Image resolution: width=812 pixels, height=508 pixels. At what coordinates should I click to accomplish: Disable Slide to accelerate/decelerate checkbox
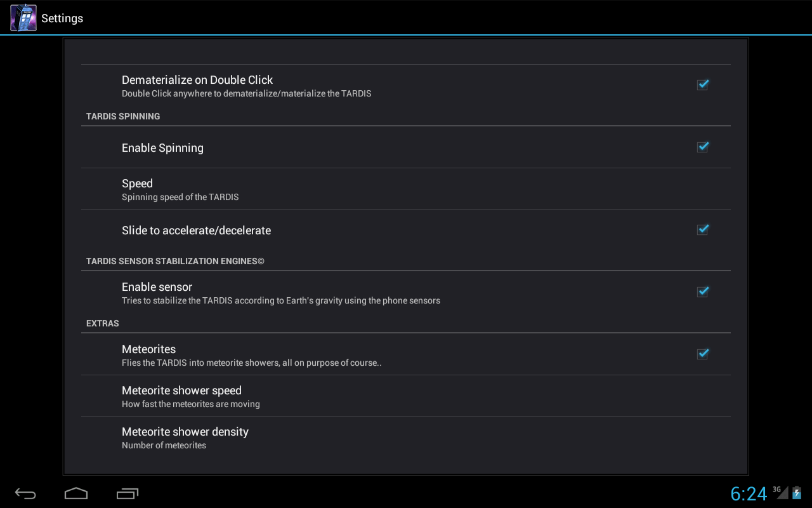pos(702,229)
